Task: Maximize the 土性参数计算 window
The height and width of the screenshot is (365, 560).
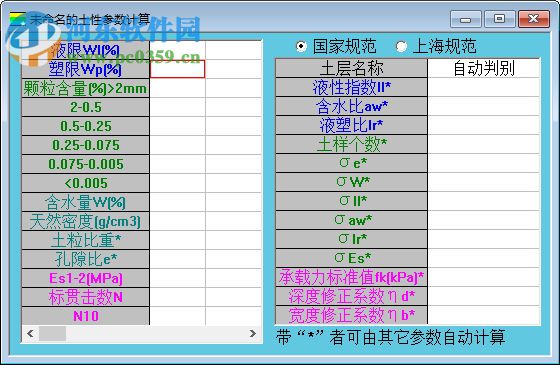Action: click(499, 19)
